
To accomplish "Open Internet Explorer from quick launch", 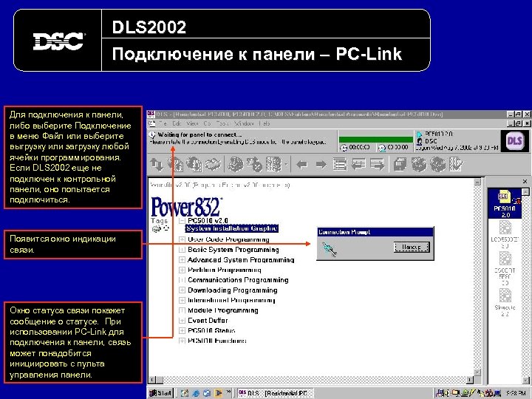I will coord(196,393).
